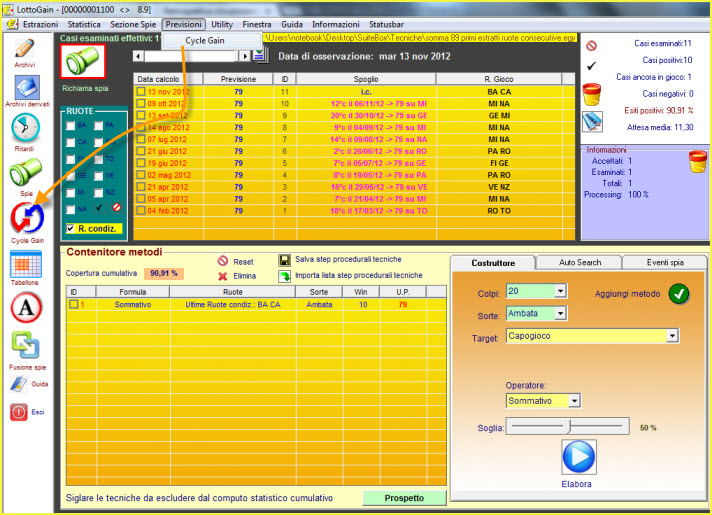
Task: Click the yellow jar icon in stats panel
Action: pos(592,94)
